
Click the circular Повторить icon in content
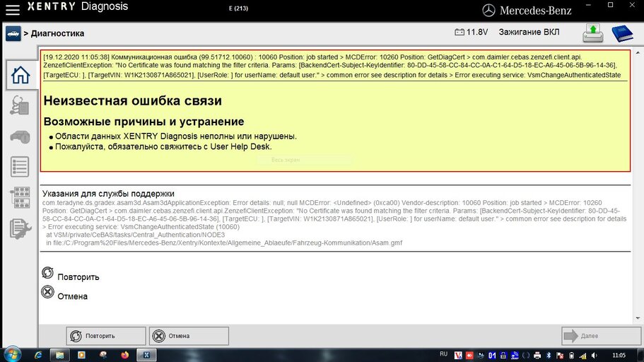(47, 272)
